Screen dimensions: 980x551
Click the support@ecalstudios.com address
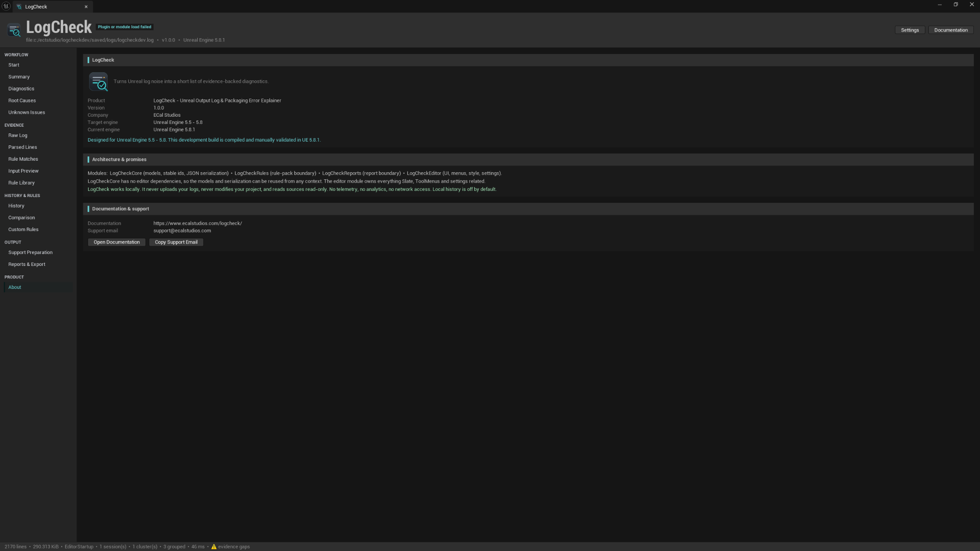click(182, 231)
